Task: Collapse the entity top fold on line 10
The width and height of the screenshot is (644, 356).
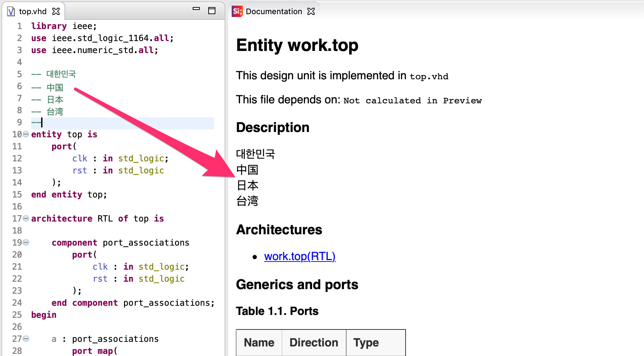Action: [26, 134]
